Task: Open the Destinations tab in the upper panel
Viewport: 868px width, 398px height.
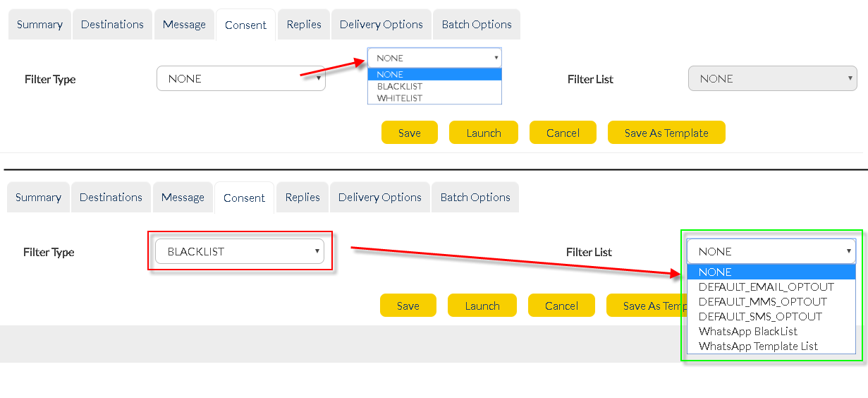Action: point(112,25)
